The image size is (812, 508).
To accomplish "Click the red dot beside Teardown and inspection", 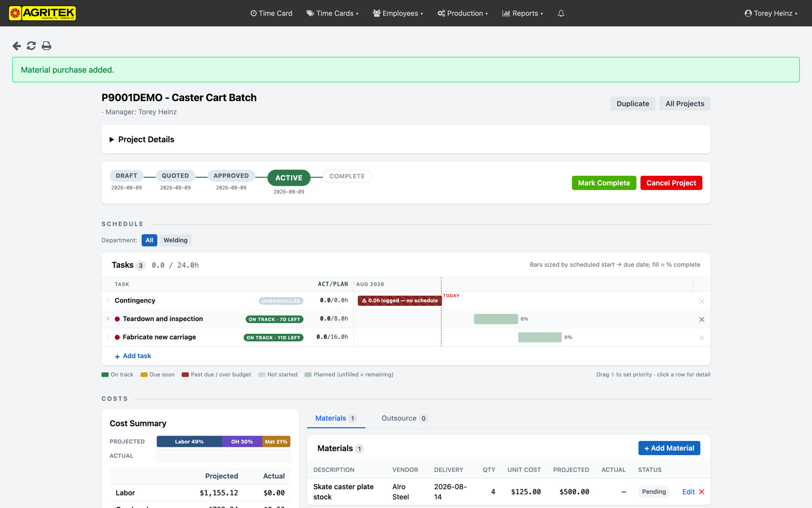I will (117, 319).
